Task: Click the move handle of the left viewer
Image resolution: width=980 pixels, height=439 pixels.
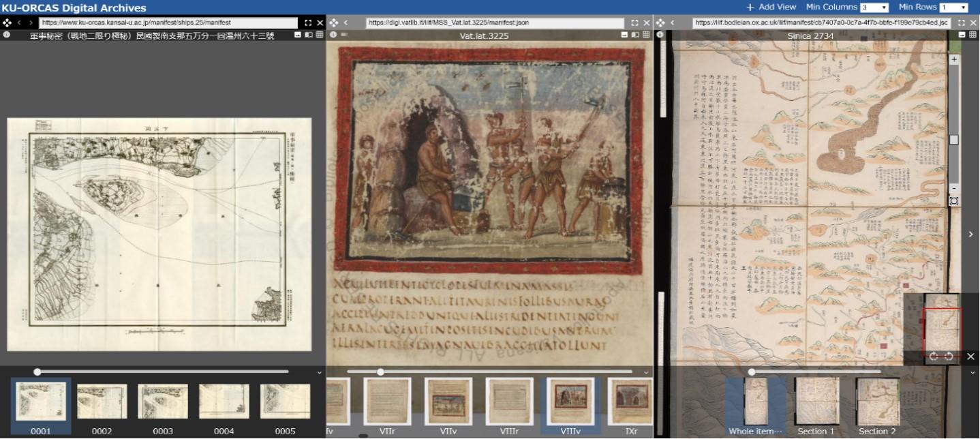Action: [7, 22]
